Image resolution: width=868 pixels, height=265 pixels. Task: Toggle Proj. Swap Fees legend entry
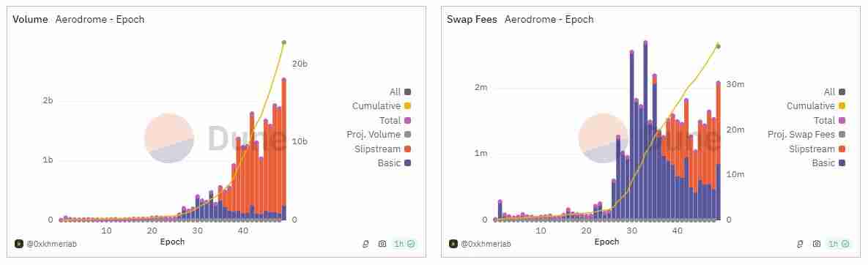(807, 135)
